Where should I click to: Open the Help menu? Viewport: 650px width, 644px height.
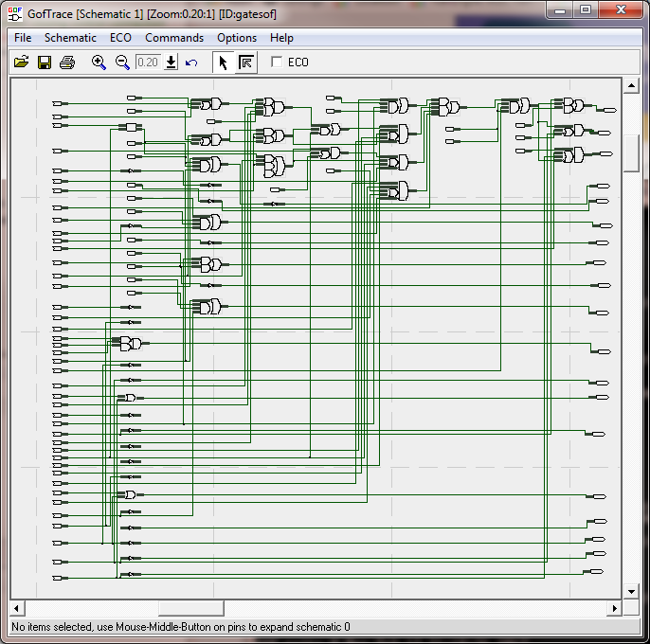pos(281,38)
